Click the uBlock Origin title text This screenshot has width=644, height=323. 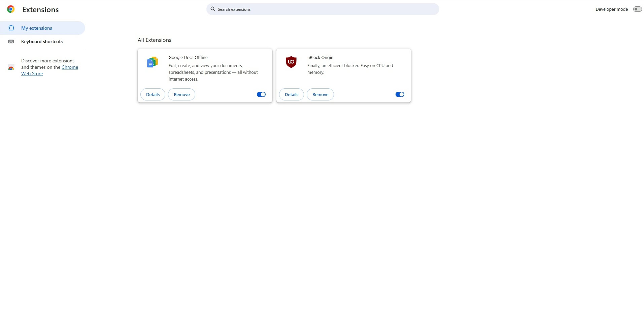coord(320,57)
